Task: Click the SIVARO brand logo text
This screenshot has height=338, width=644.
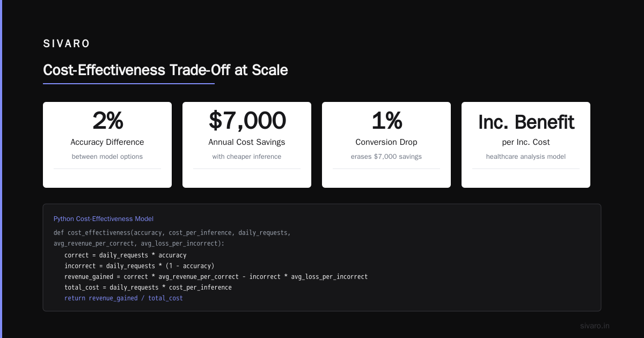Action: point(67,44)
